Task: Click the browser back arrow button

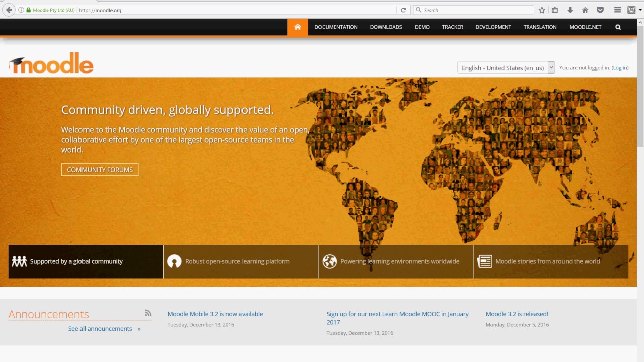Action: click(9, 10)
